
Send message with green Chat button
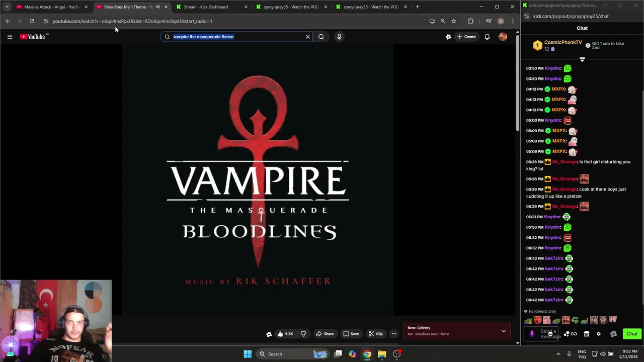tap(632, 334)
